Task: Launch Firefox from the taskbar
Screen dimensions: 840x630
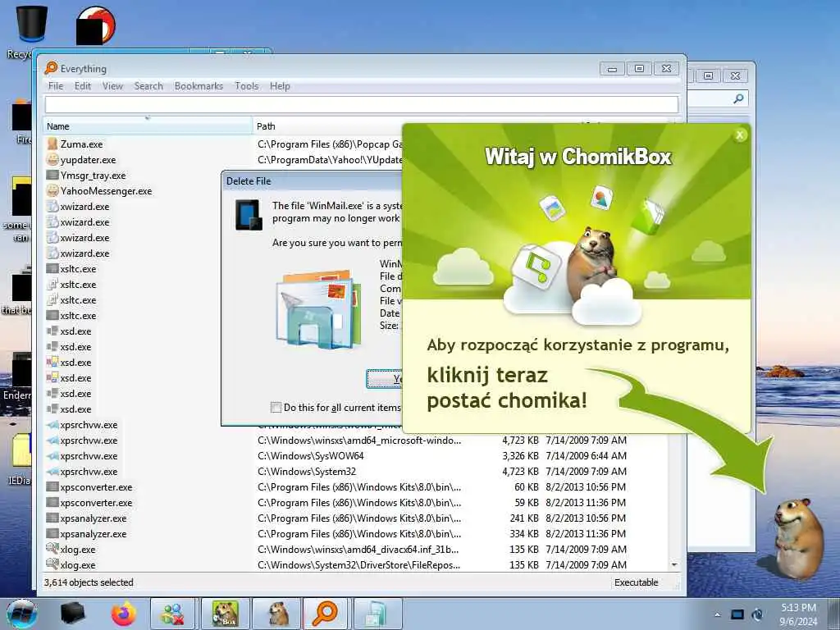Action: (x=124, y=614)
